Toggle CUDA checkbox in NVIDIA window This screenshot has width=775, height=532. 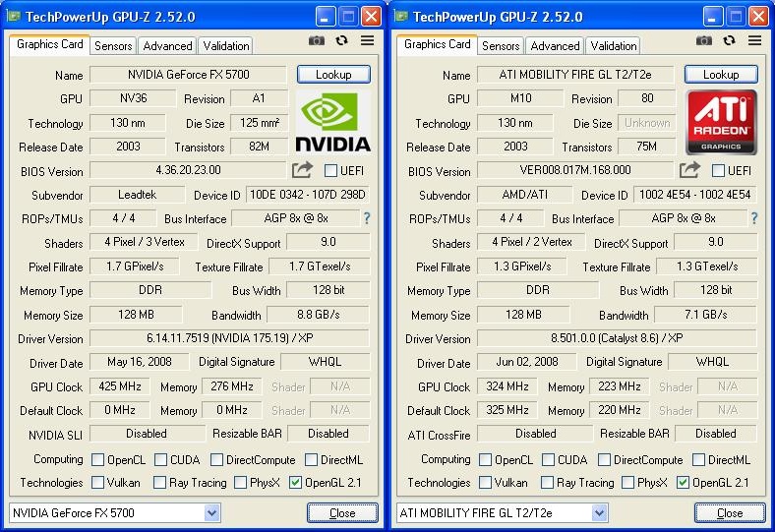click(x=160, y=460)
